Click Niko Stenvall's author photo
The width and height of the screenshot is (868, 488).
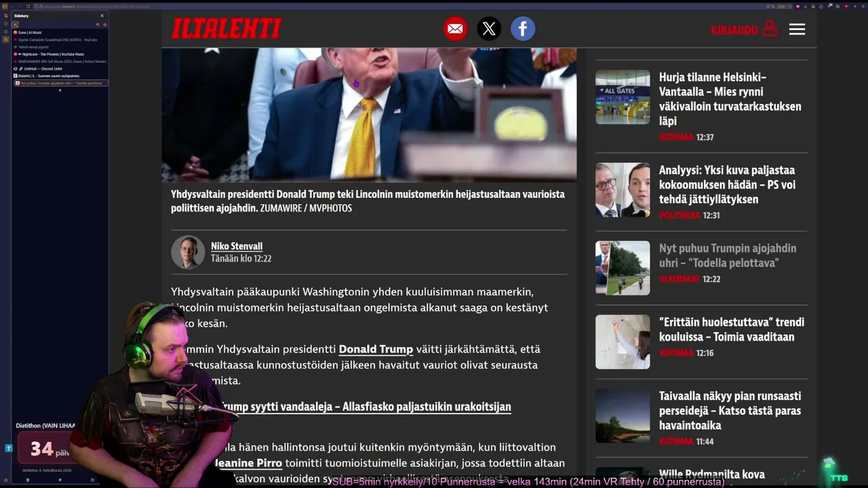[x=188, y=252]
